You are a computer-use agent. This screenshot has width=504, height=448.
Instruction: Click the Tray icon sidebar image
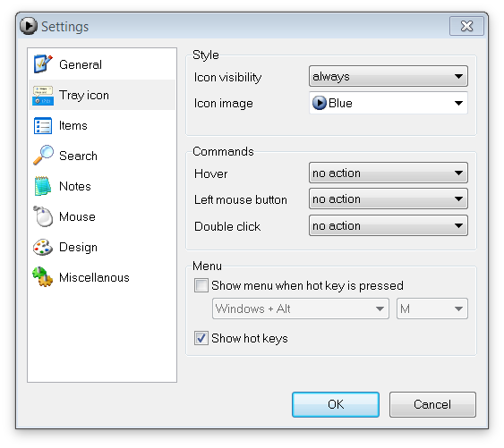point(43,96)
